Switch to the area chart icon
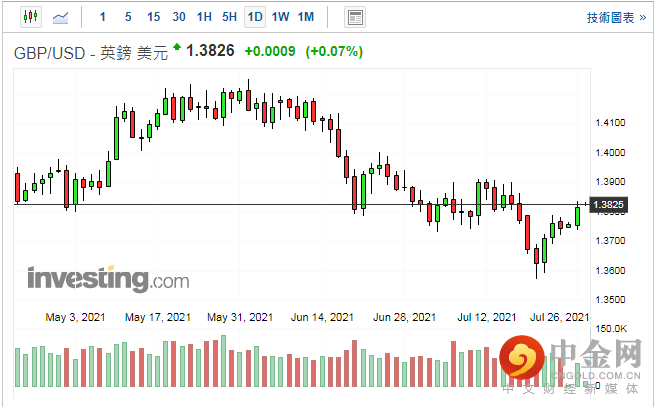This screenshot has width=656, height=407. point(61,17)
